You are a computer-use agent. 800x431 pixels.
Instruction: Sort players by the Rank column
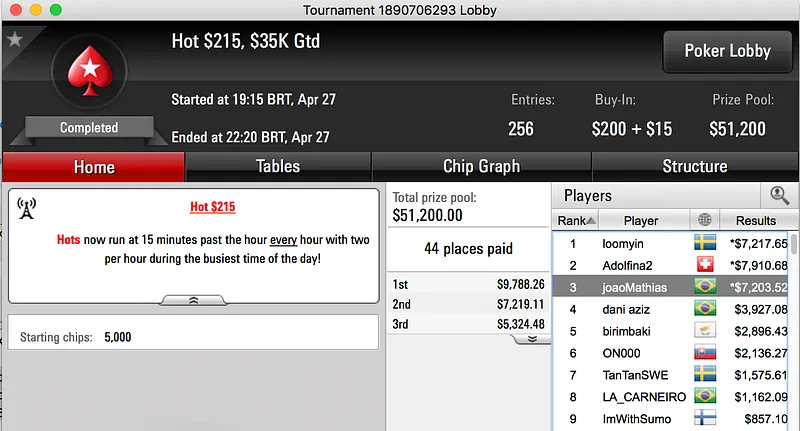click(x=577, y=220)
